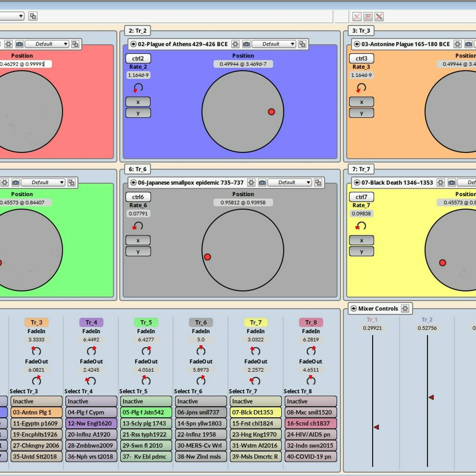This screenshot has width=476, height=476.
Task: Click copy icon next to Plague of Athens preset
Action: (x=302, y=44)
